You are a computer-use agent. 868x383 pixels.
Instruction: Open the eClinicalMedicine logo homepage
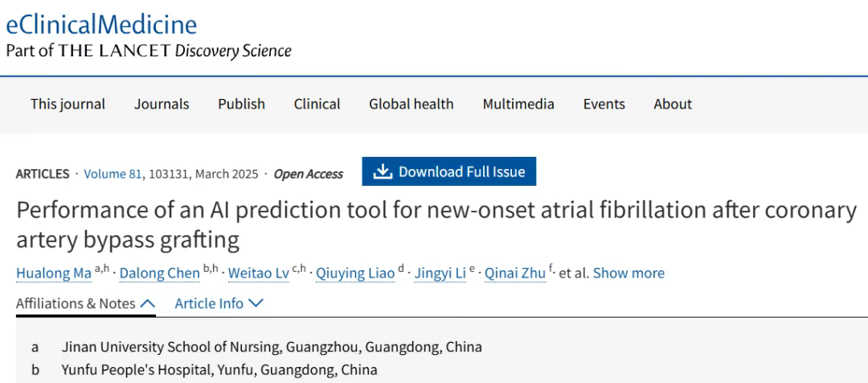point(101,25)
